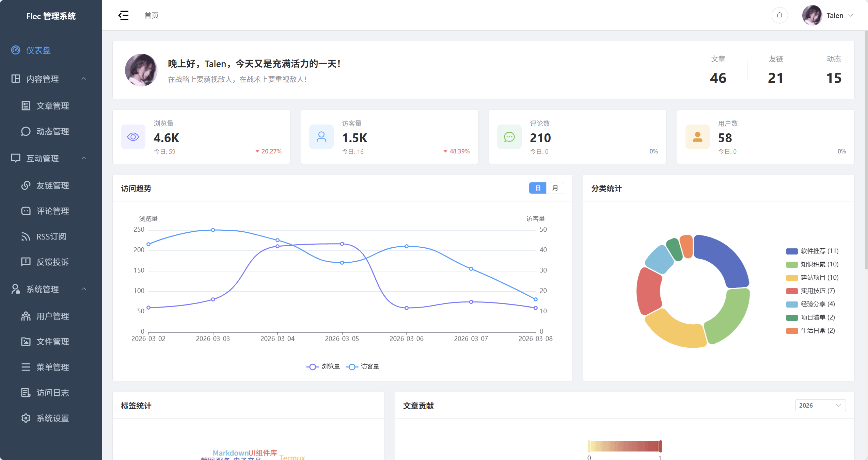This screenshot has width=868, height=460.
Task: Go to 评论管理 menu item
Action: 51,211
